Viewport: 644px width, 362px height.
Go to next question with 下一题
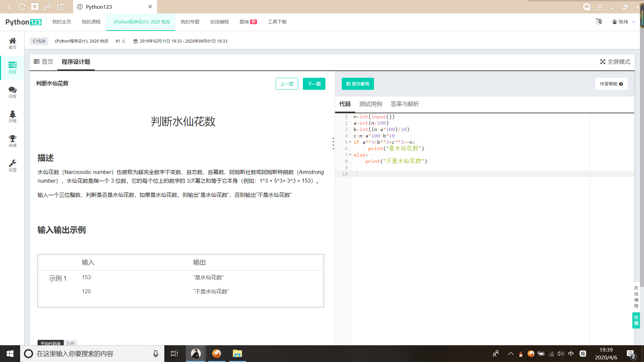314,84
